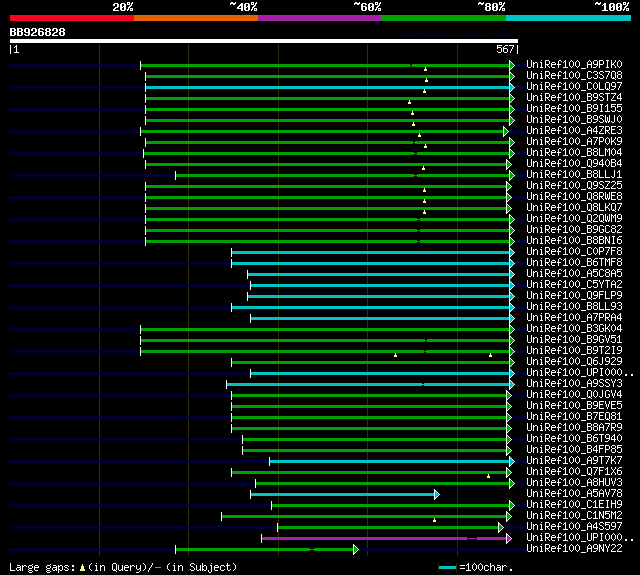Click the green ~80% segment of the identity scale
This screenshot has width=640, height=575.
pyautogui.click(x=444, y=18)
